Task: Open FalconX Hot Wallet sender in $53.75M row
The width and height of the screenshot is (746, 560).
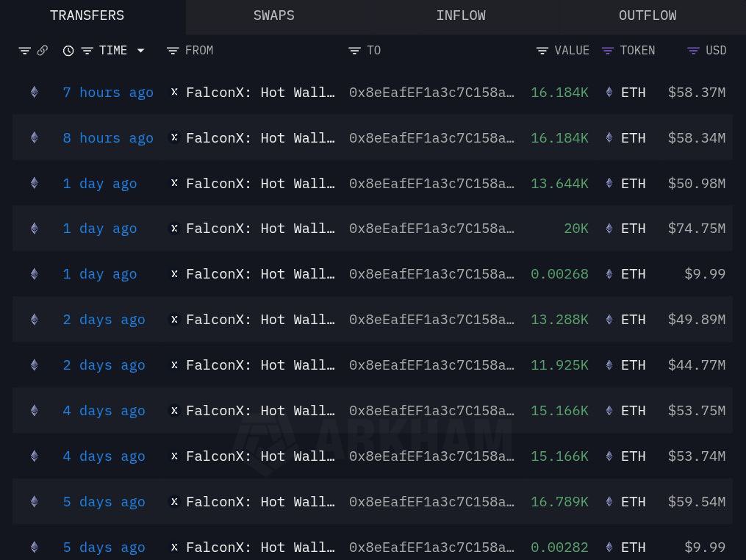Action: 260,411
